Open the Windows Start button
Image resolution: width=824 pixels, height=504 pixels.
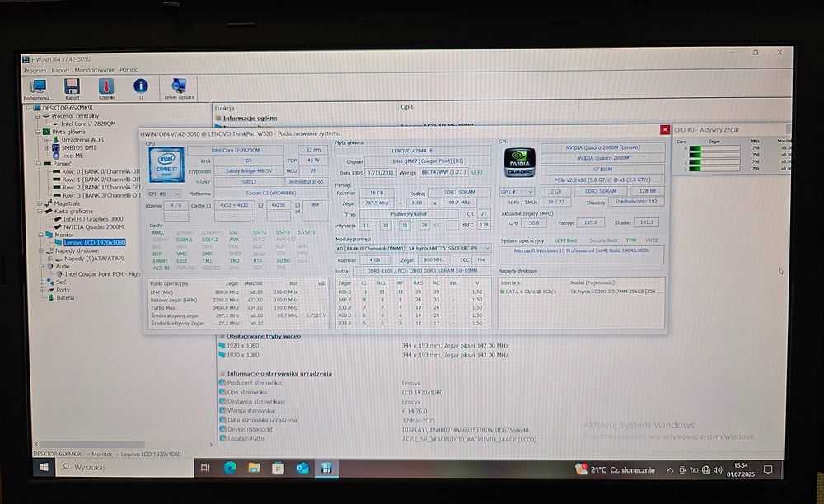[44, 467]
